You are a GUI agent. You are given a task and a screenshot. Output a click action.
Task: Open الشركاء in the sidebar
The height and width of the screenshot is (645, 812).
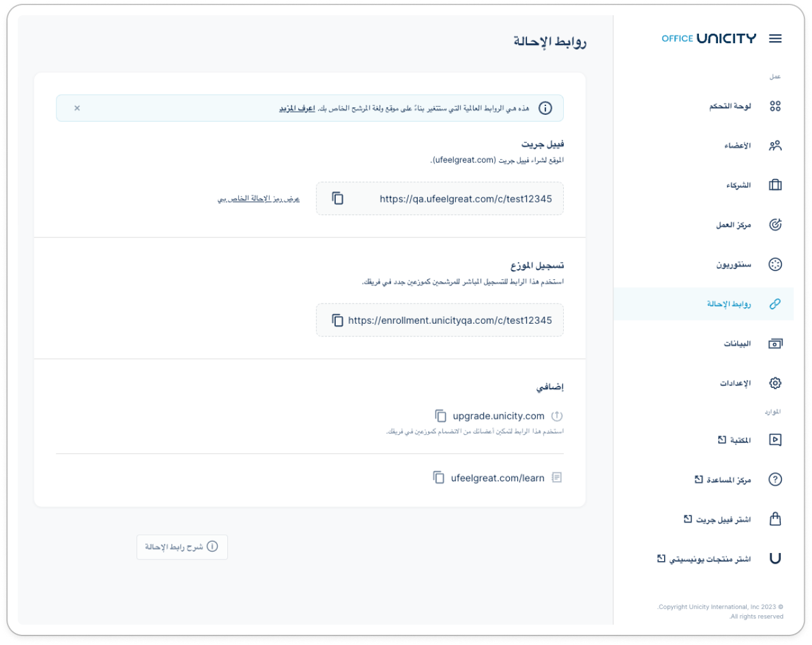pos(739,185)
